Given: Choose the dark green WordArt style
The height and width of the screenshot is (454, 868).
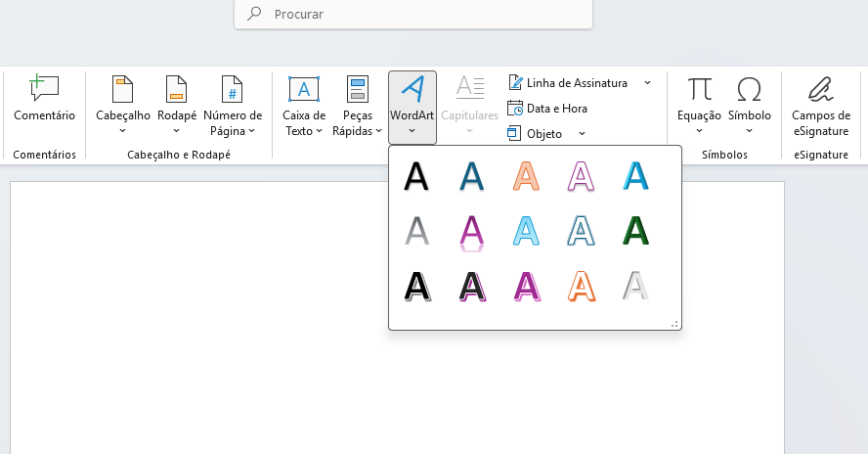Looking at the screenshot, I should click(635, 231).
